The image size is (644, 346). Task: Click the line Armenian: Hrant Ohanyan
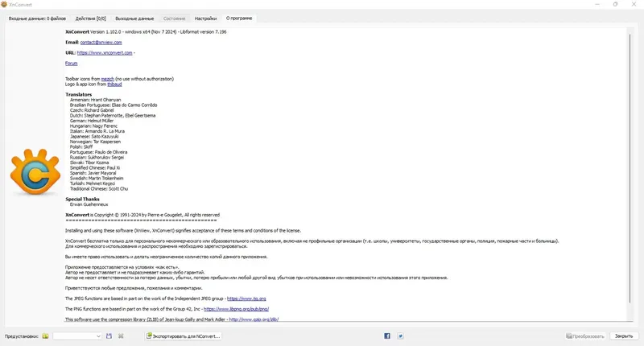[x=95, y=100]
